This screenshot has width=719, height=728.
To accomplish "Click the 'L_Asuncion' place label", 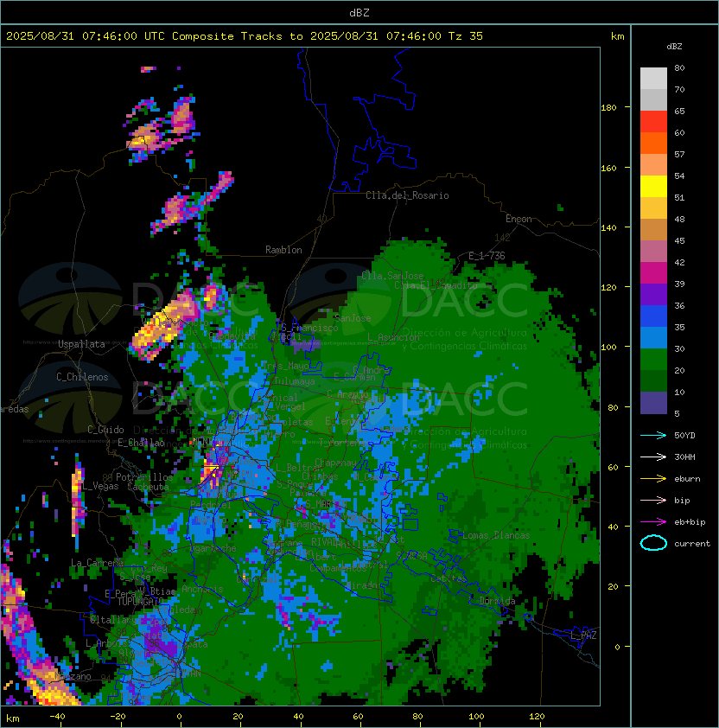I will (393, 337).
